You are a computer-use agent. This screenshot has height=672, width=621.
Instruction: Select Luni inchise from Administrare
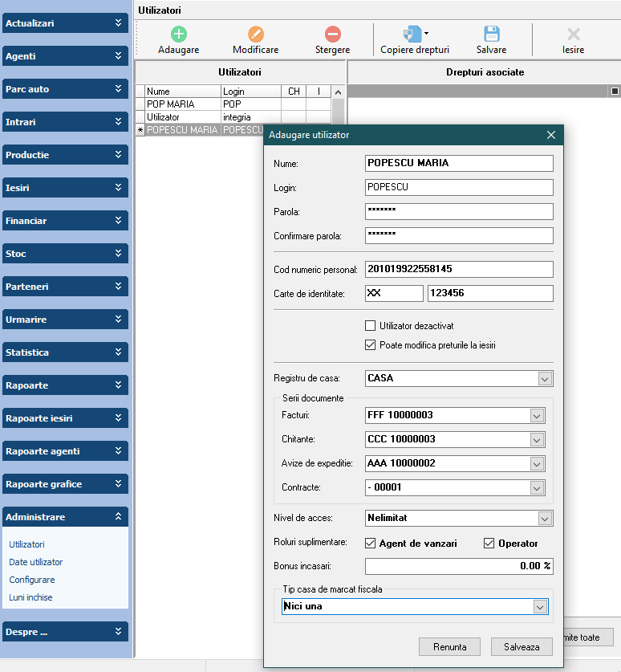coord(30,597)
